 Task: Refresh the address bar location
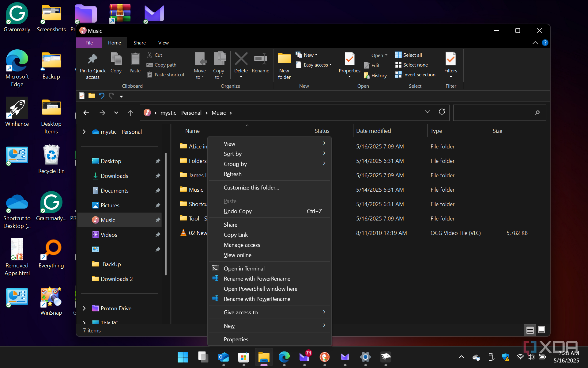[442, 112]
